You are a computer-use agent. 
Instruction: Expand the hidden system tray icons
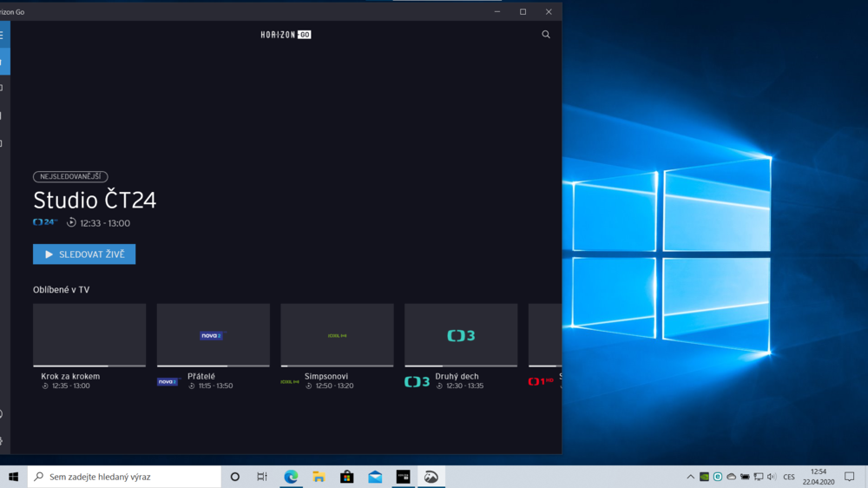691,477
